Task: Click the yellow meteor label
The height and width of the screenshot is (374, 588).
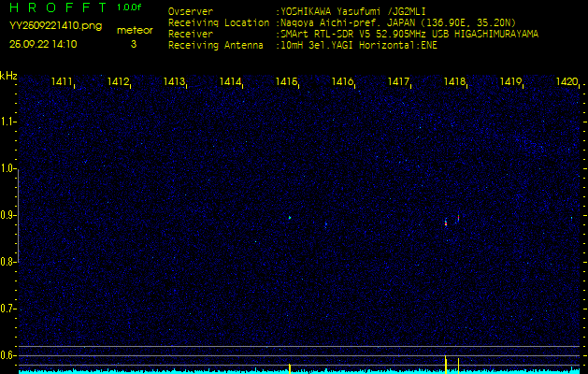Action: pos(133,30)
